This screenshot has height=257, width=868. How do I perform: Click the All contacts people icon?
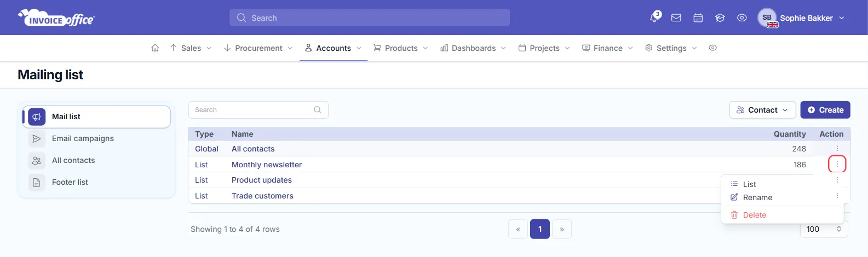coord(37,161)
